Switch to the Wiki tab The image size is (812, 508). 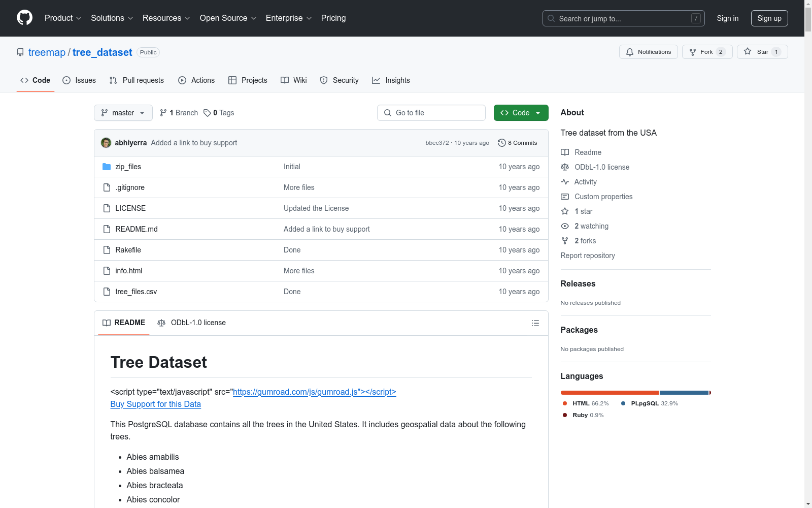tap(294, 80)
